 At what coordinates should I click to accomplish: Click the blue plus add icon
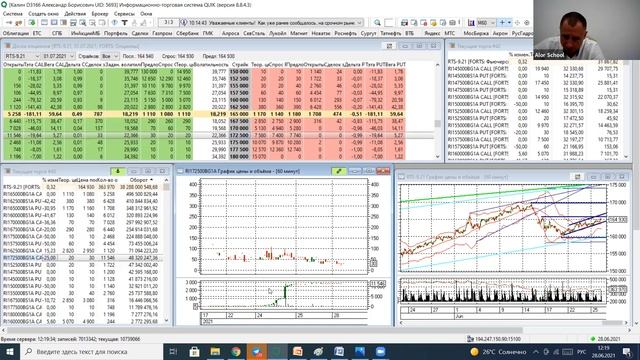502,23
